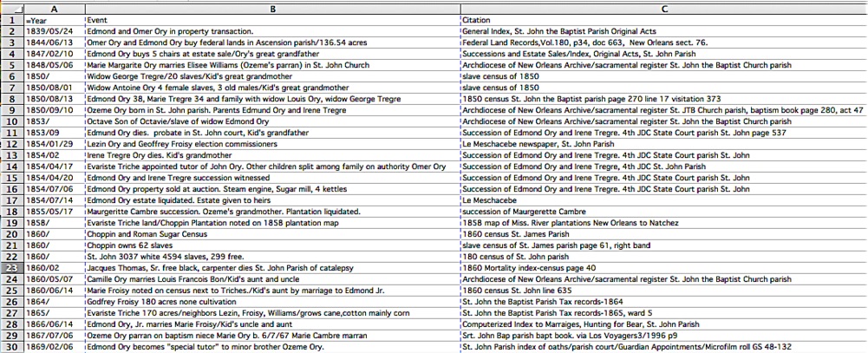This screenshot has height=353, width=868.
Task: Select the column C header
Action: point(662,7)
